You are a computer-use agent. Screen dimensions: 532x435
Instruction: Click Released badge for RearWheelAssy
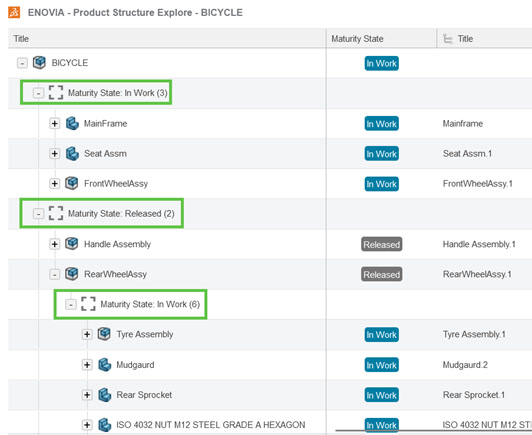point(382,275)
